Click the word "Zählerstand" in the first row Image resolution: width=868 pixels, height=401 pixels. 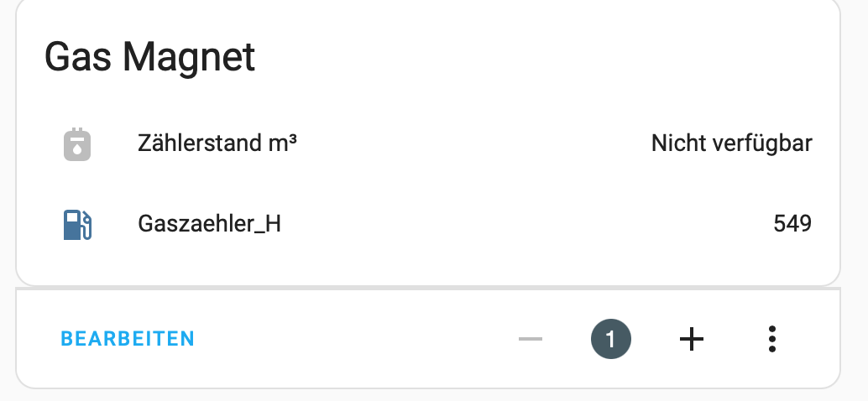coord(199,143)
